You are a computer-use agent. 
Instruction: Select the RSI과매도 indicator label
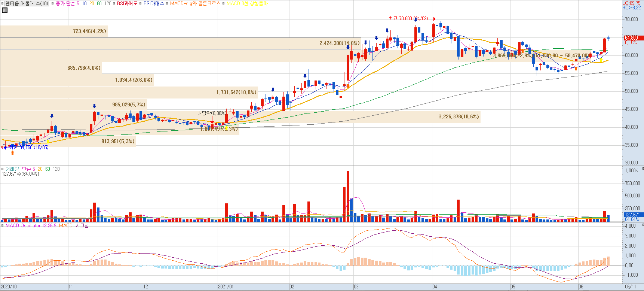127,3
